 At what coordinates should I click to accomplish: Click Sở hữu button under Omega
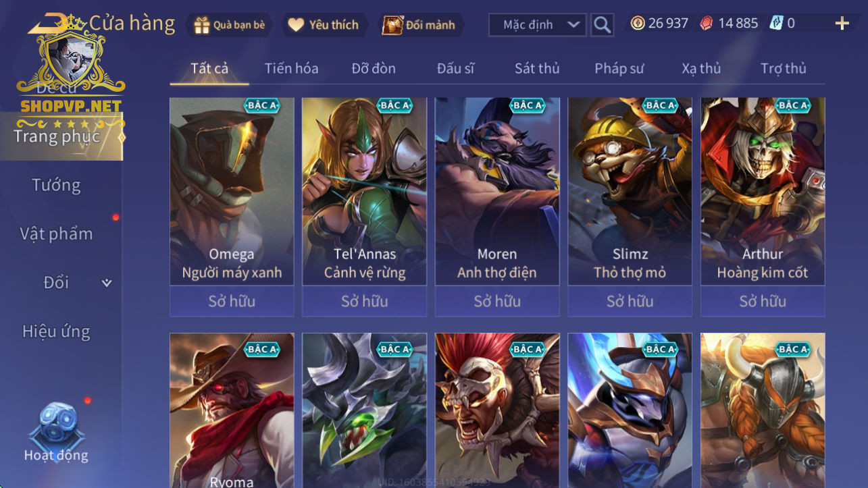(232, 301)
